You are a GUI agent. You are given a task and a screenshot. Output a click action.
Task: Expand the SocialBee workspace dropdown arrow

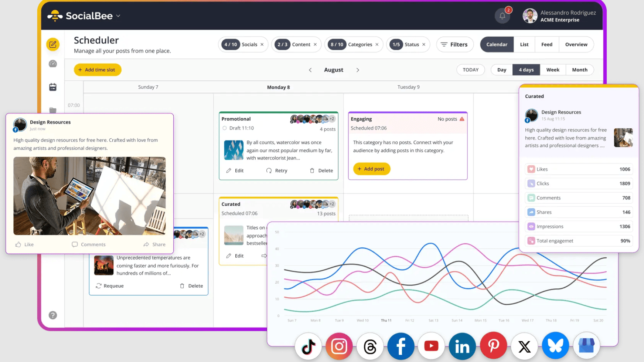(118, 16)
